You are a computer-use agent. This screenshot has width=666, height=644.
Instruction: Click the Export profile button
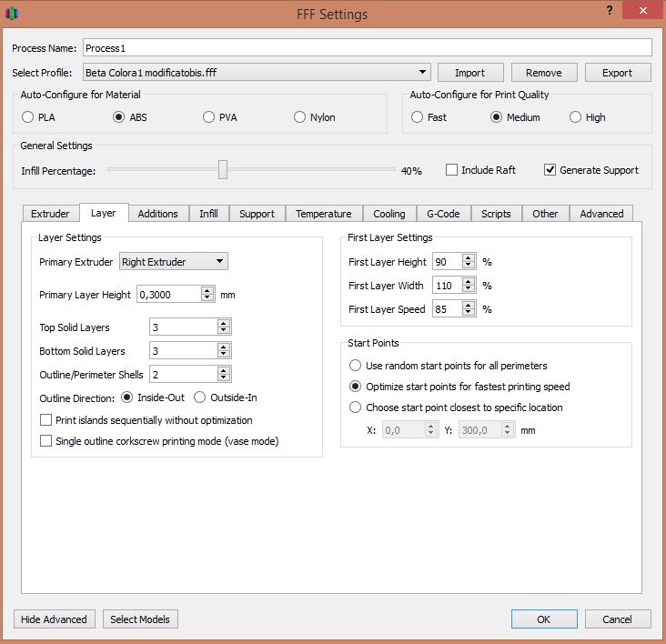click(619, 73)
